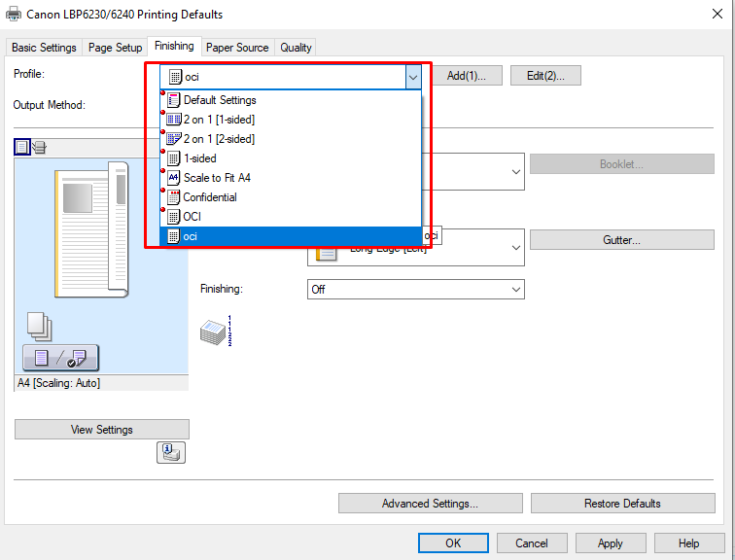This screenshot has width=735, height=560.
Task: Cancel the printing defaults dialog
Action: tap(532, 543)
